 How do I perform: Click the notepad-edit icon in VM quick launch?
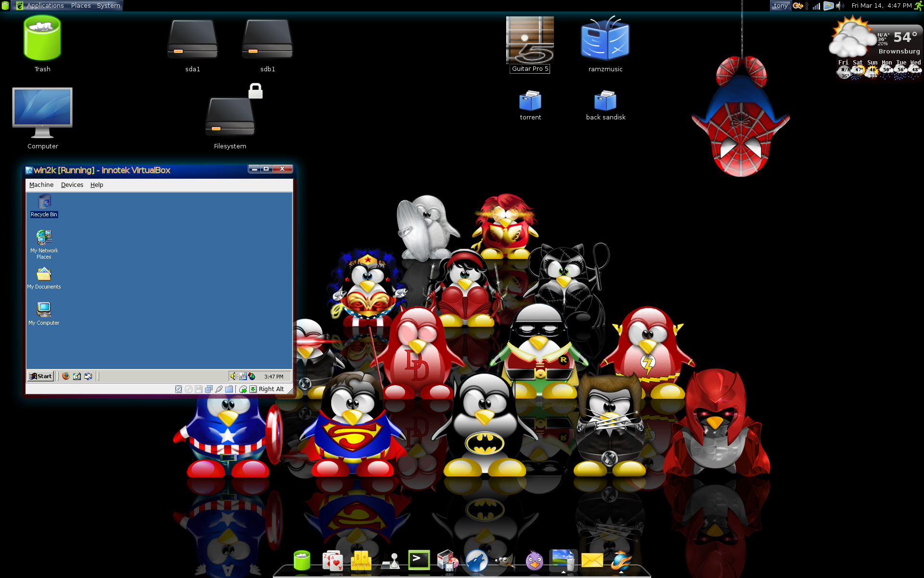coord(77,376)
